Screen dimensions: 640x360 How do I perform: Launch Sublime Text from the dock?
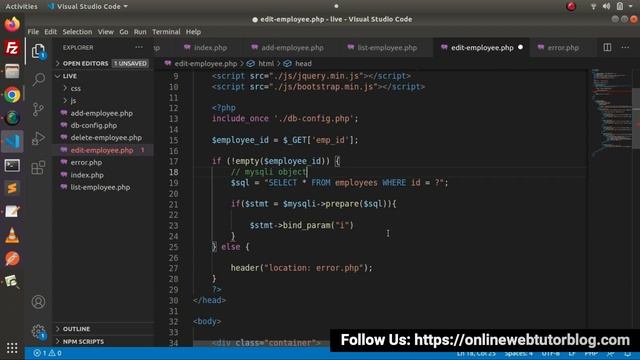tap(12, 188)
